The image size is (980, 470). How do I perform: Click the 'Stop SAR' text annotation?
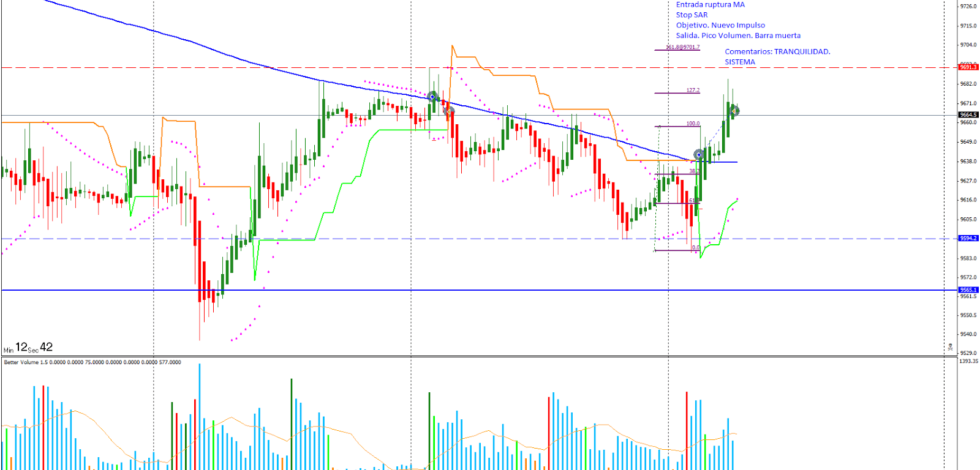692,15
